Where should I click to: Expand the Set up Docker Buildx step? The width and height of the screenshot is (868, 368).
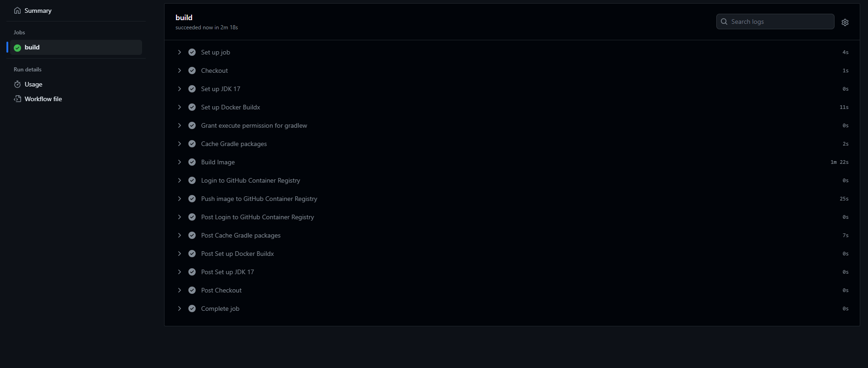180,107
